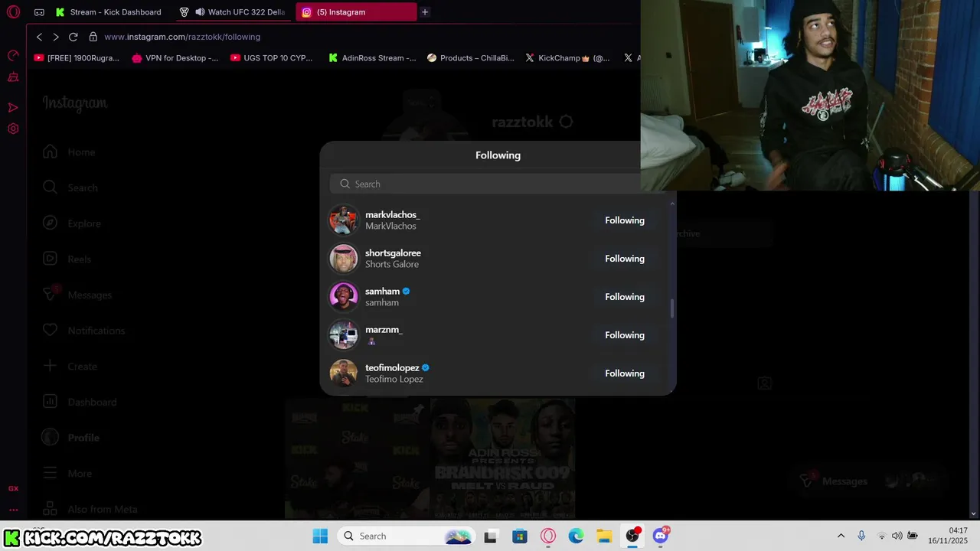Open Instagram Reels
The width and height of the screenshot is (980, 551).
pyautogui.click(x=67, y=259)
